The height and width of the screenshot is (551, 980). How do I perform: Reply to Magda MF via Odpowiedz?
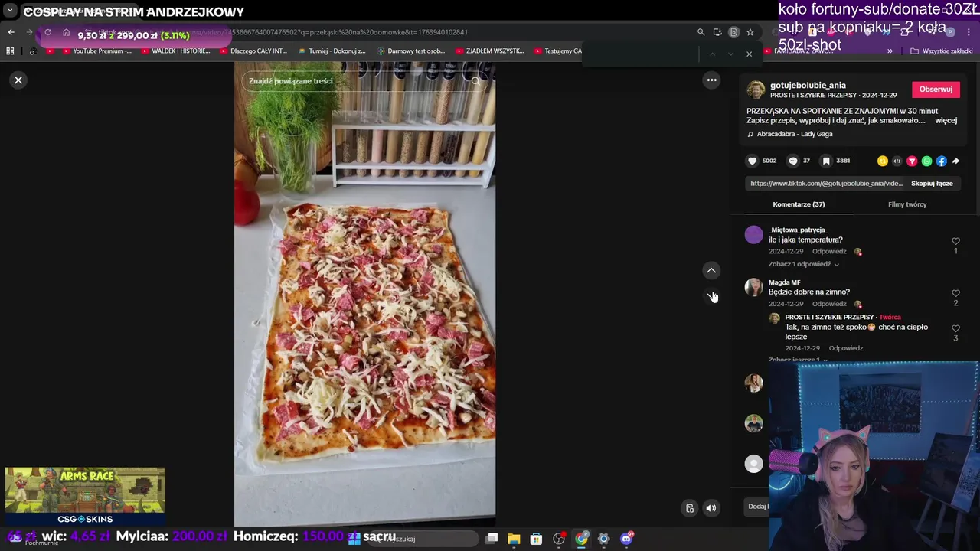pos(829,304)
